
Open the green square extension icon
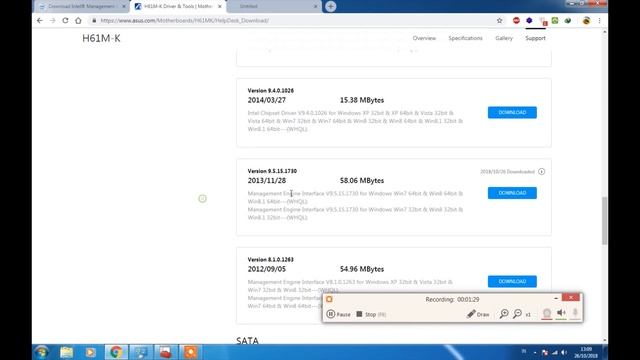coord(555,20)
